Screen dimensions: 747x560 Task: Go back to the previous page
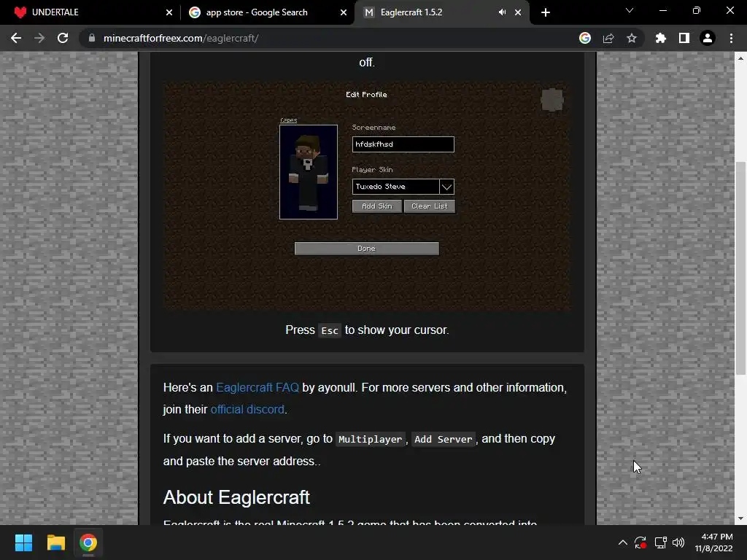(x=16, y=38)
